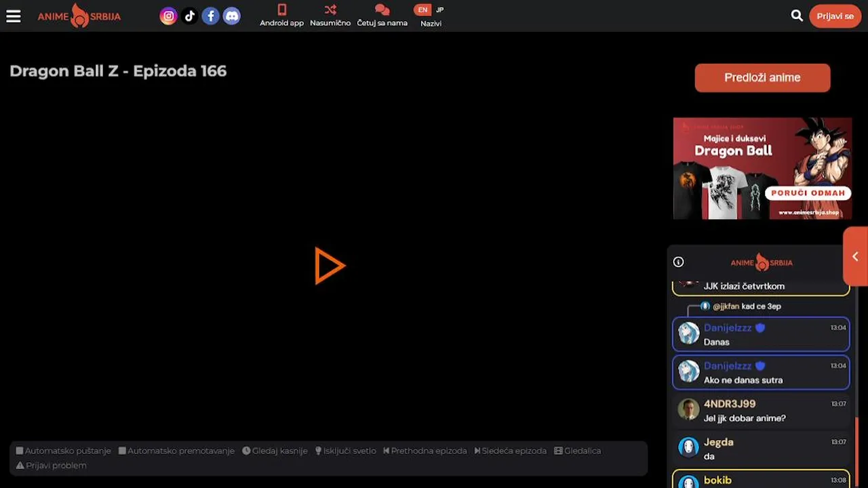Click Gledaj kasnije watch later

[275, 451]
